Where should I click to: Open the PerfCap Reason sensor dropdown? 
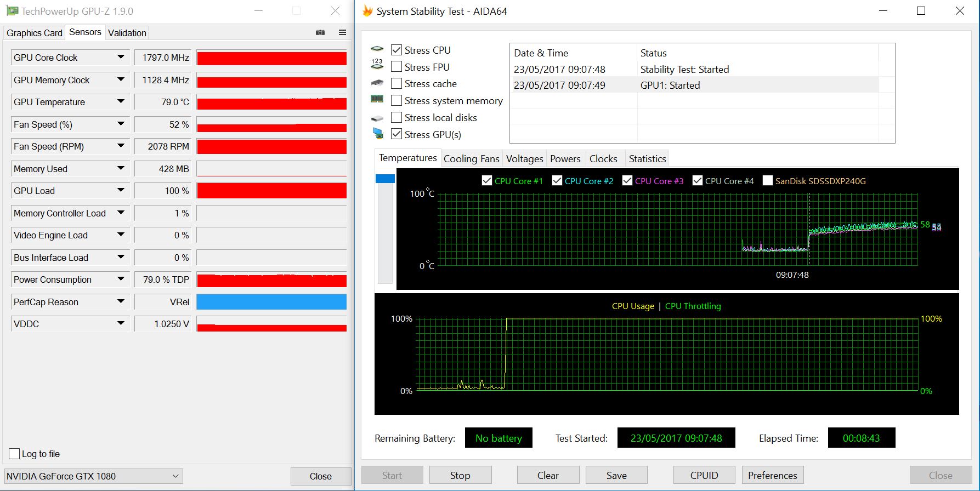[121, 302]
